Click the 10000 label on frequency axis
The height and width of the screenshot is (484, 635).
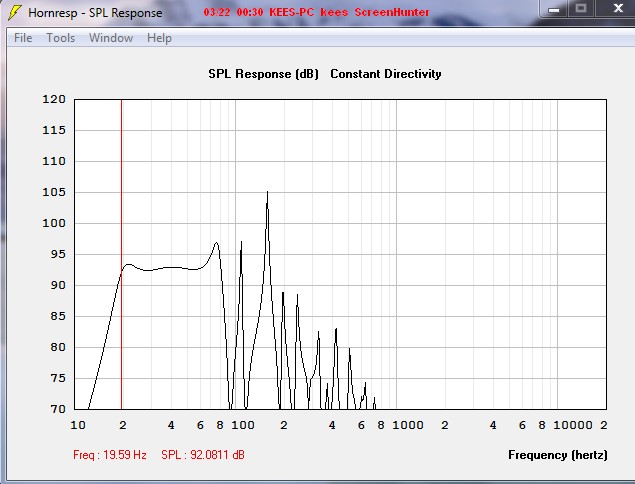pos(573,425)
